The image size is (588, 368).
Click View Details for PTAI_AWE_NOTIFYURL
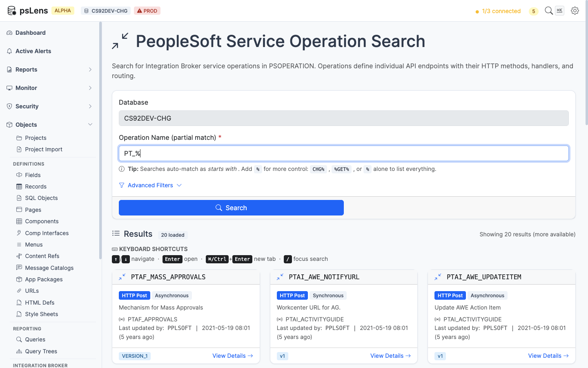[x=391, y=356]
